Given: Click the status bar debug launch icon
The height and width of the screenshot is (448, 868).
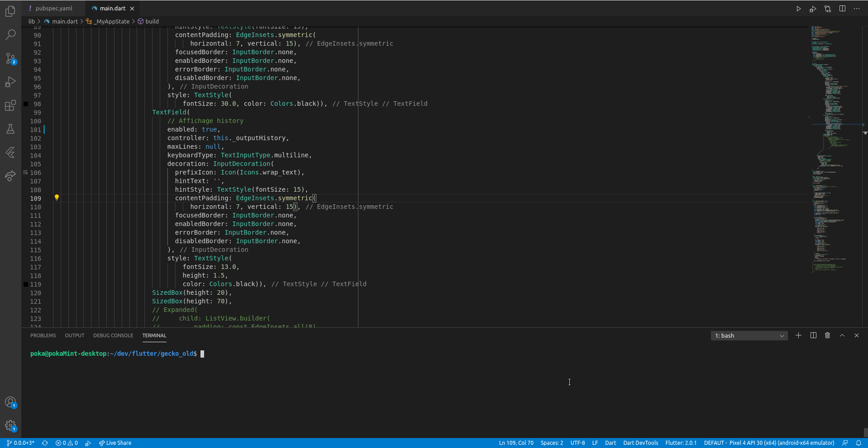Looking at the screenshot, I should 88,443.
